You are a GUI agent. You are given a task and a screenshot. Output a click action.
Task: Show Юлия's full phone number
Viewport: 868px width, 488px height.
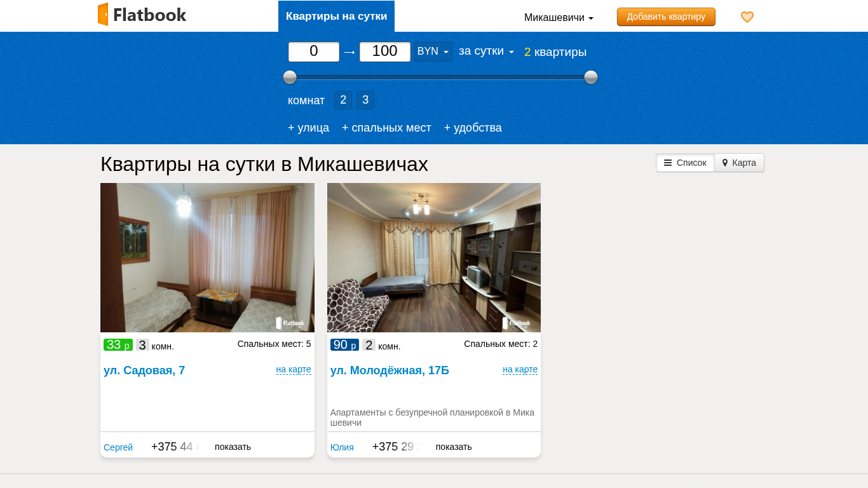(x=454, y=447)
